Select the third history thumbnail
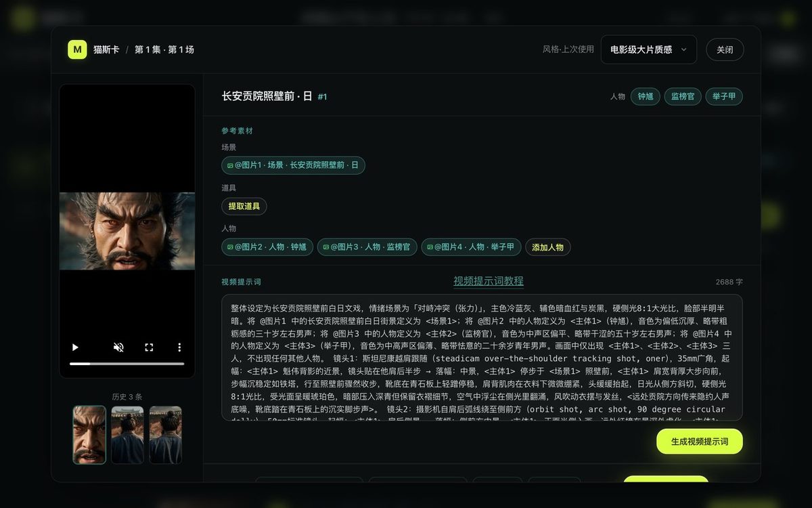 166,435
